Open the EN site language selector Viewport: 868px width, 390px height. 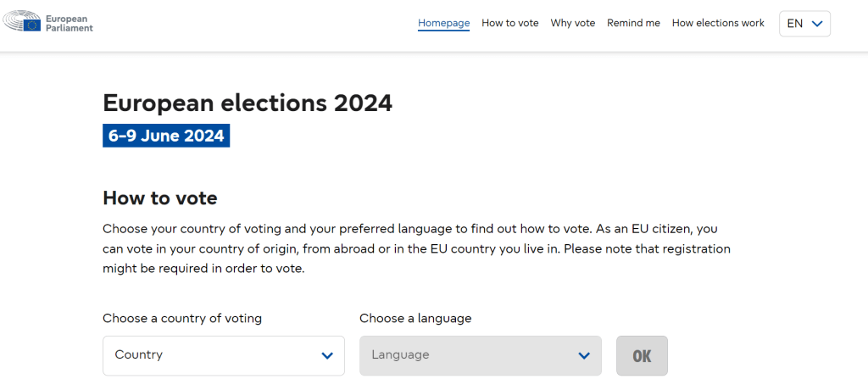(804, 24)
